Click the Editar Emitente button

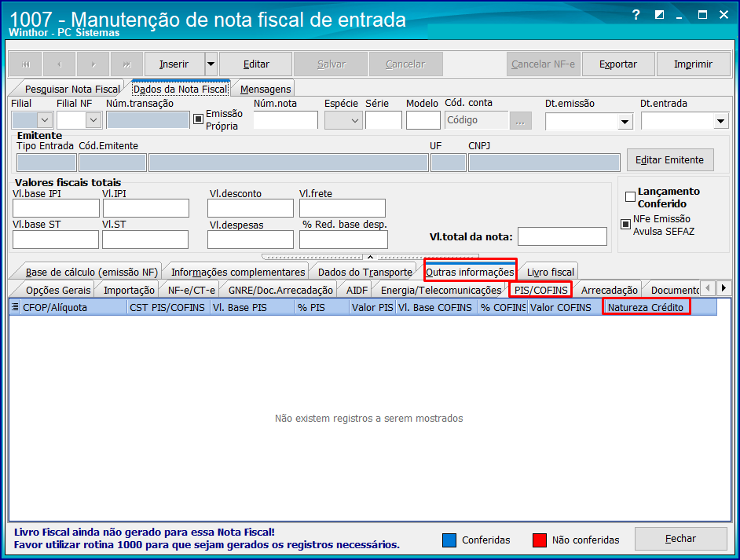point(669,160)
